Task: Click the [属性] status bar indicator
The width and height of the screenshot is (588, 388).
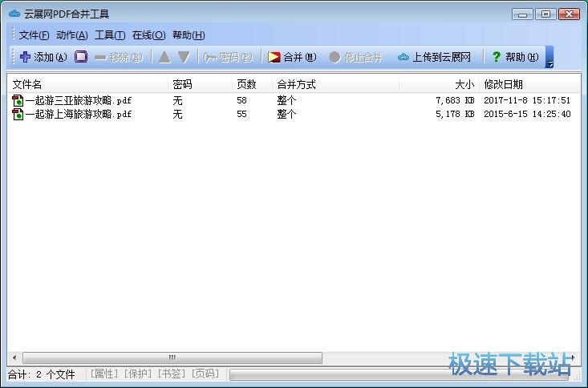Action: click(x=103, y=374)
